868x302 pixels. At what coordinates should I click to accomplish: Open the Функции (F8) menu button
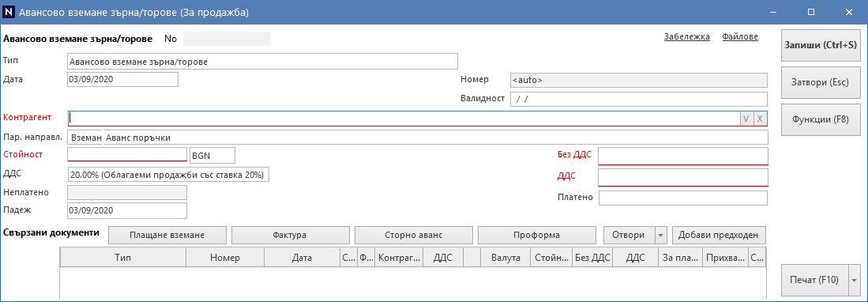pyautogui.click(x=821, y=119)
